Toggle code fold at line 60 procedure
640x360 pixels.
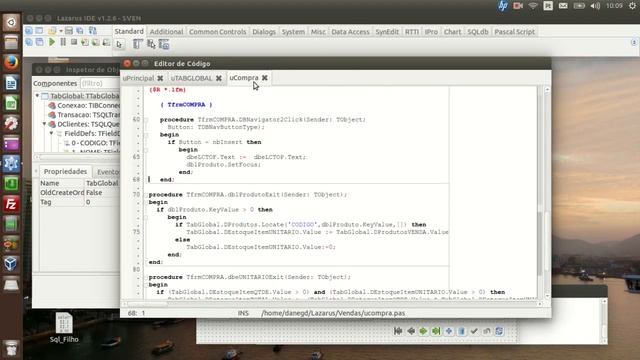point(146,120)
